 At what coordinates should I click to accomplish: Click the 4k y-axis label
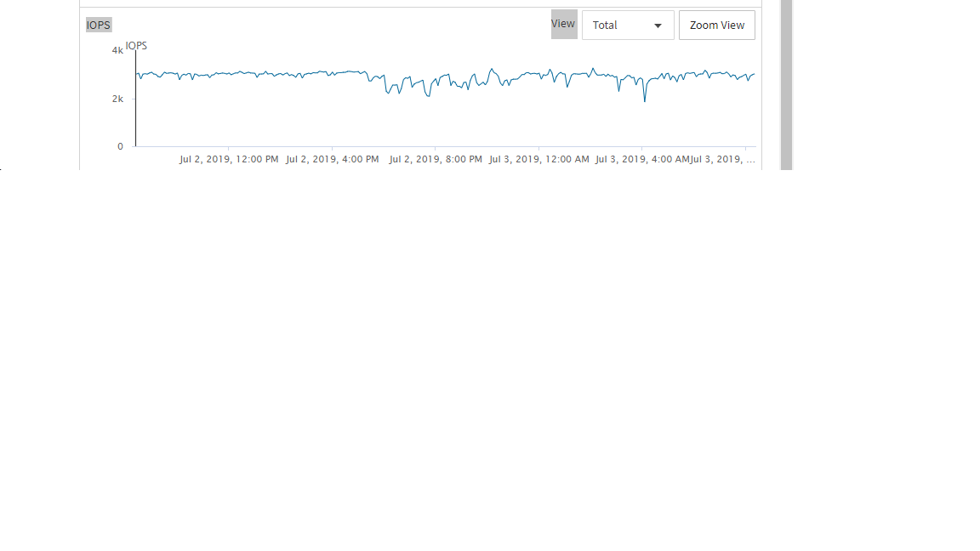coord(117,51)
